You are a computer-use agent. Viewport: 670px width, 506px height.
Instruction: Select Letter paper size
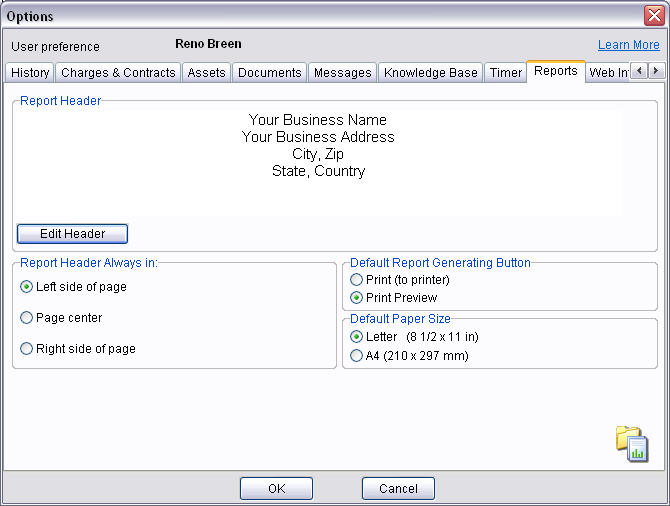pyautogui.click(x=357, y=337)
